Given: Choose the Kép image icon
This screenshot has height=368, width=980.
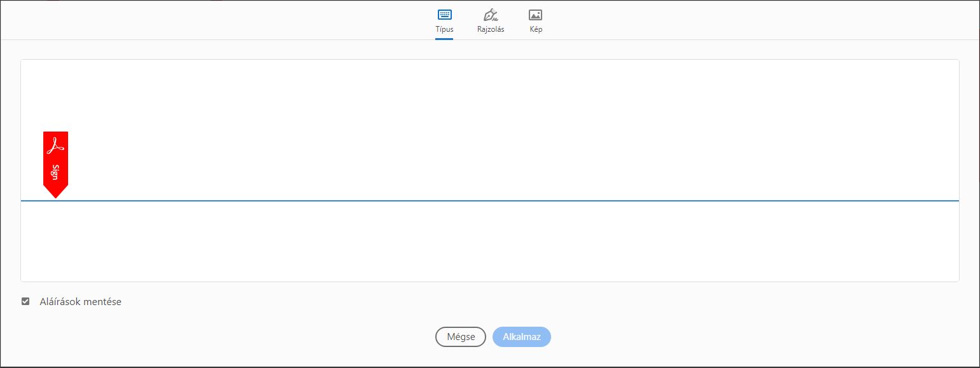Looking at the screenshot, I should tap(536, 15).
